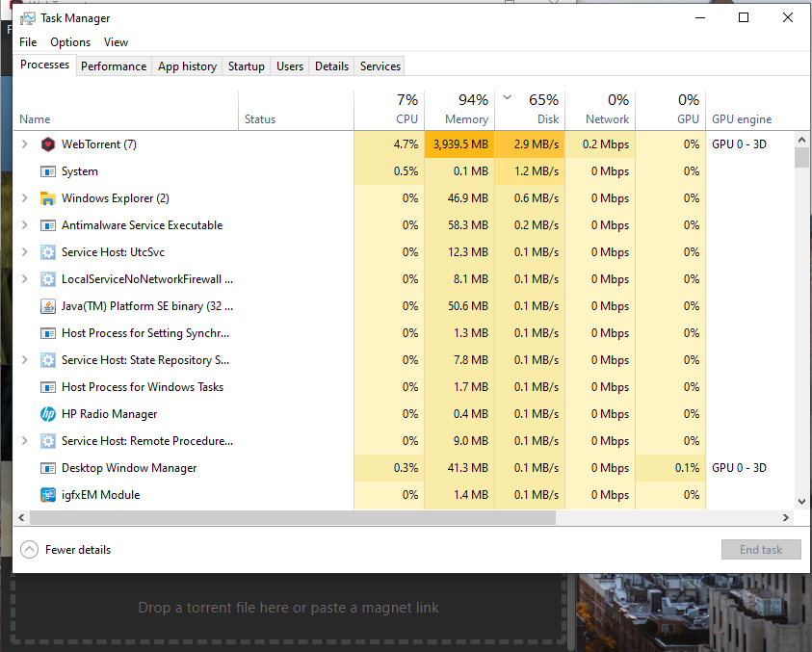Click the HP Radio Manager icon

(47, 414)
